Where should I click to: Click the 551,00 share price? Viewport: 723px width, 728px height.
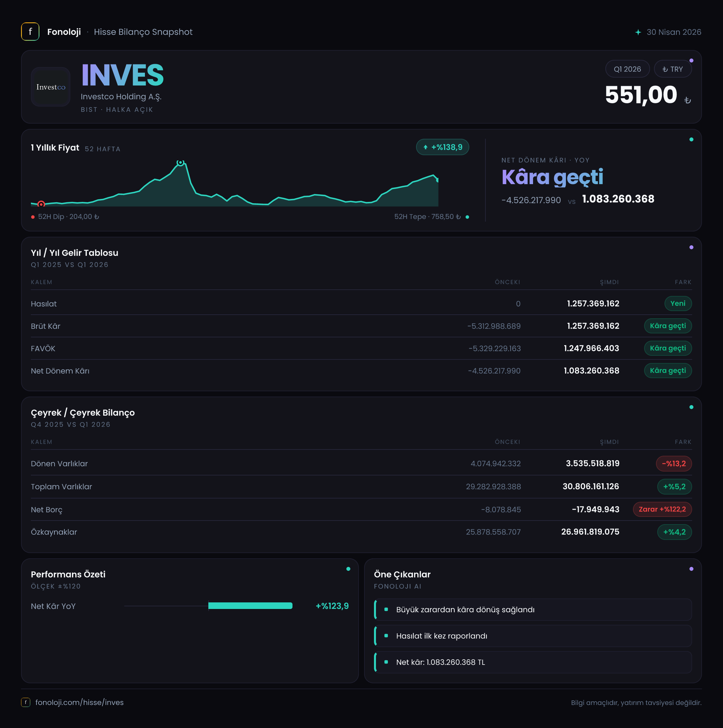[641, 95]
